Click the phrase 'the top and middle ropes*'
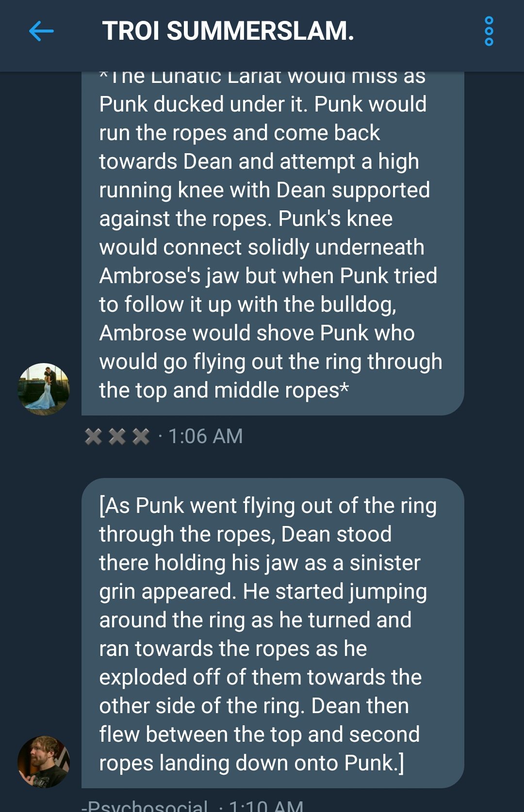 coord(224,390)
